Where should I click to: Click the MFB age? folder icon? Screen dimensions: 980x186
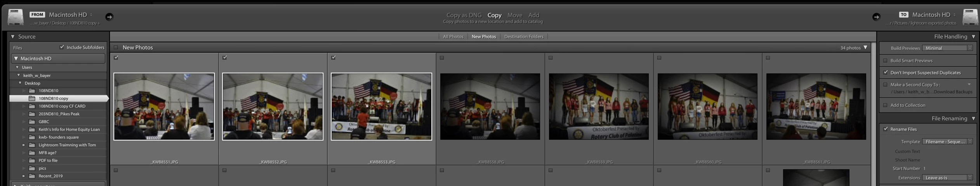click(x=32, y=153)
